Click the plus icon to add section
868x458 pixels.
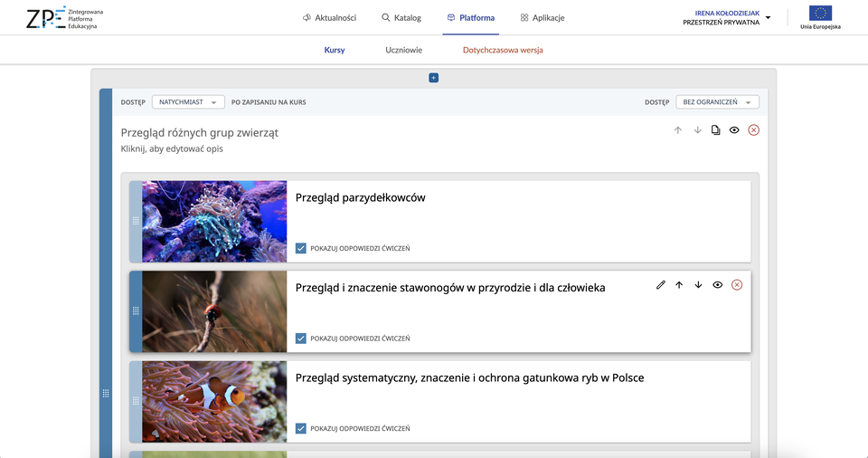pyautogui.click(x=433, y=78)
